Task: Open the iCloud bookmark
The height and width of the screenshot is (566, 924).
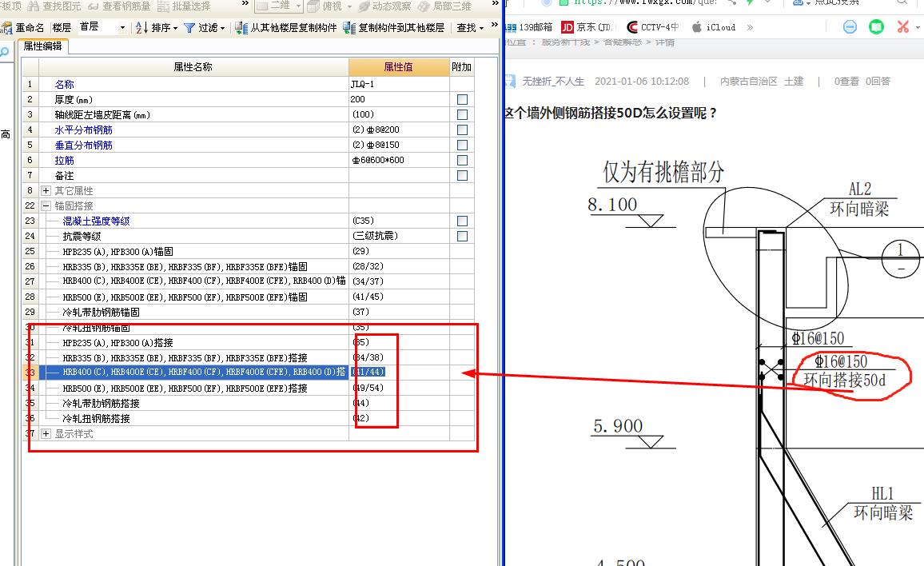Action: 714,27
